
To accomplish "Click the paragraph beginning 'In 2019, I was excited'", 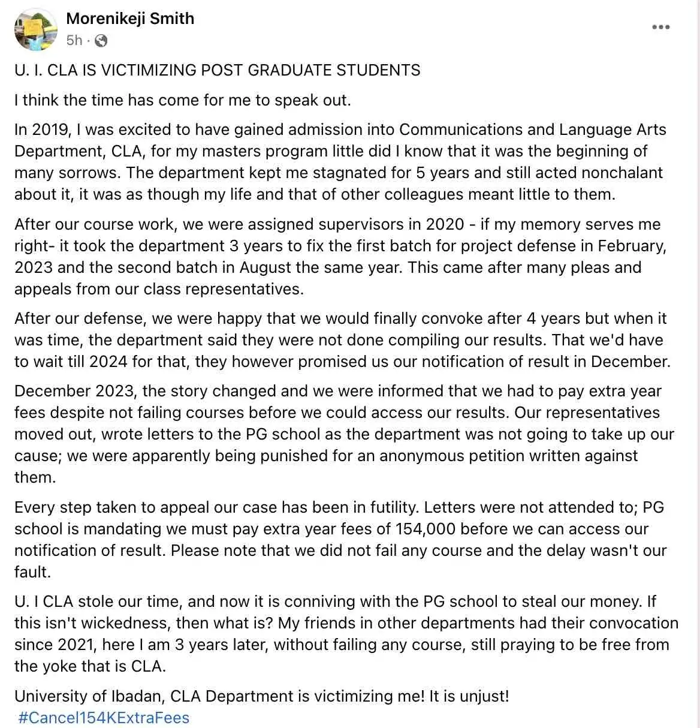I will coord(340,162).
